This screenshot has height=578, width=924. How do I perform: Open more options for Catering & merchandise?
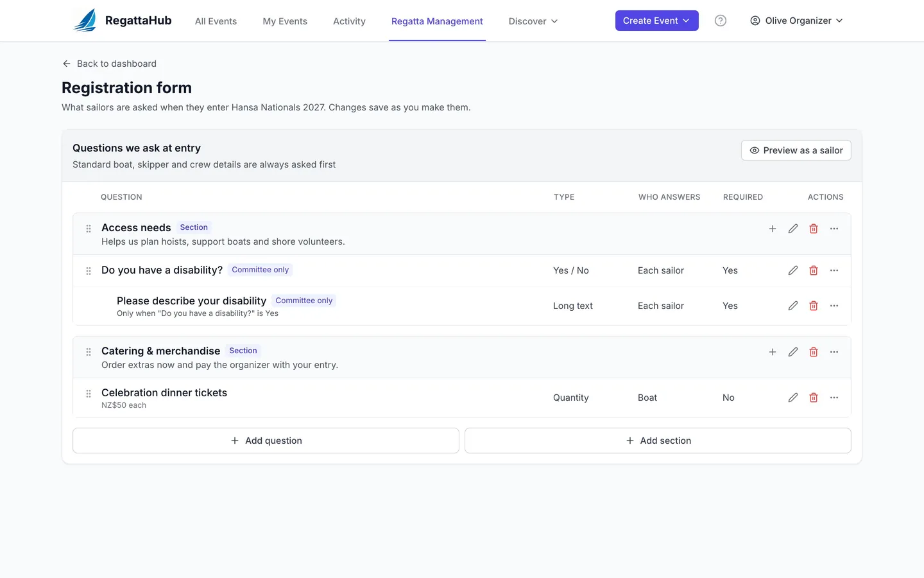[x=834, y=352]
